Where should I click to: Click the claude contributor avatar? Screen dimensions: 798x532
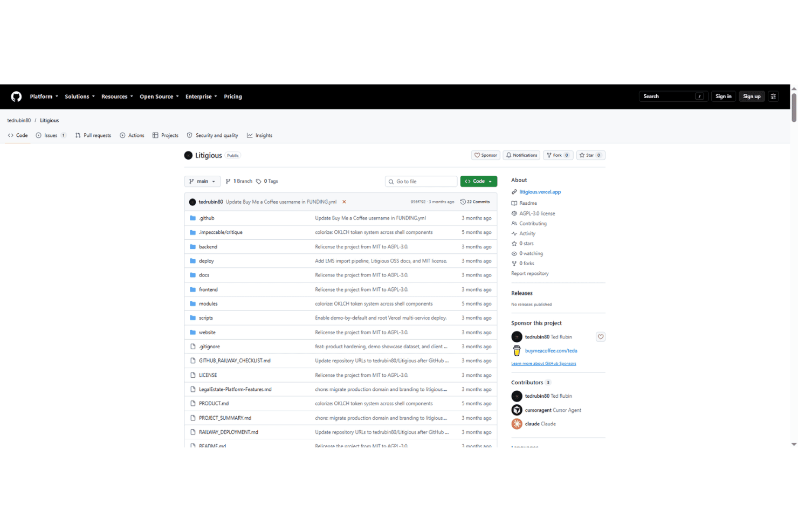click(x=517, y=424)
